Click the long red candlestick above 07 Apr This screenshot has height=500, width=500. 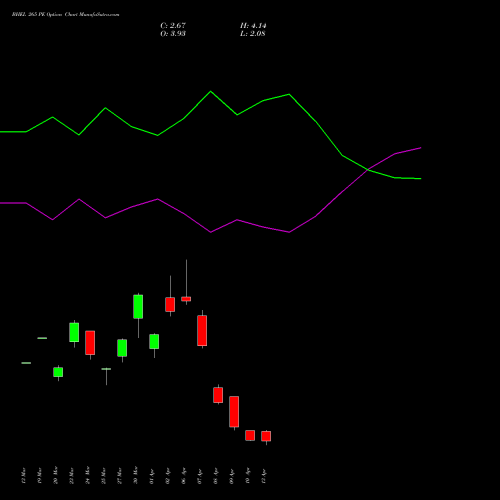pos(202,330)
